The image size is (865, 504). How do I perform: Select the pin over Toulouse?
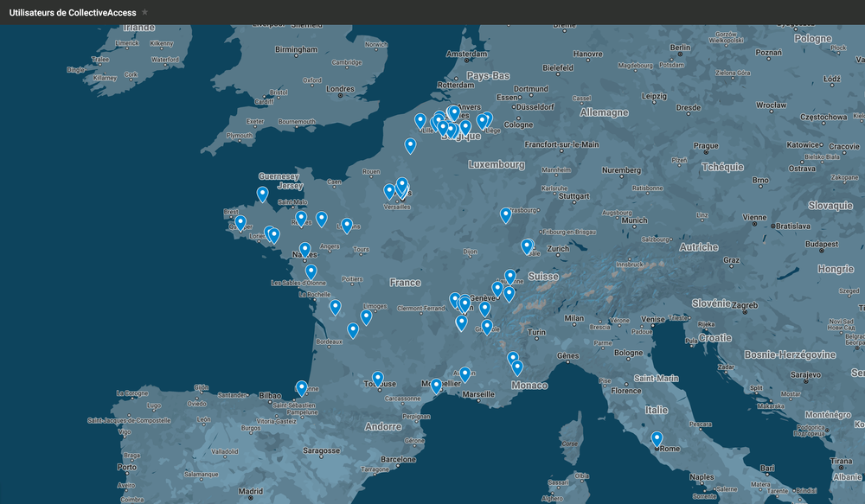click(x=378, y=379)
